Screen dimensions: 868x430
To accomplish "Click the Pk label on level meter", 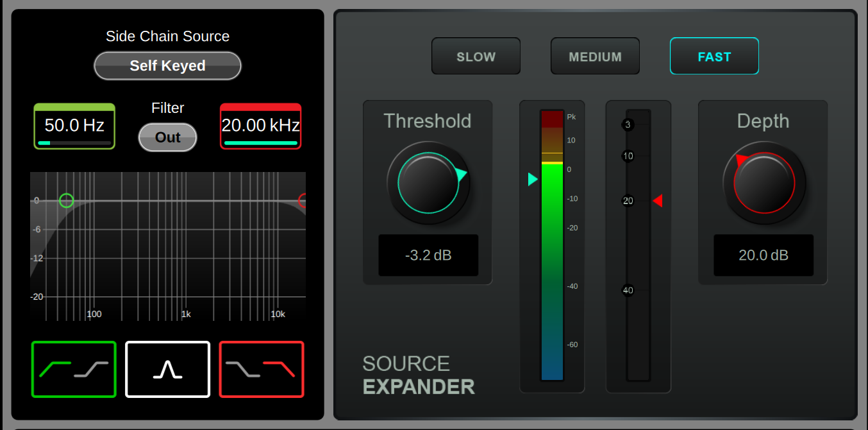I will (x=571, y=117).
